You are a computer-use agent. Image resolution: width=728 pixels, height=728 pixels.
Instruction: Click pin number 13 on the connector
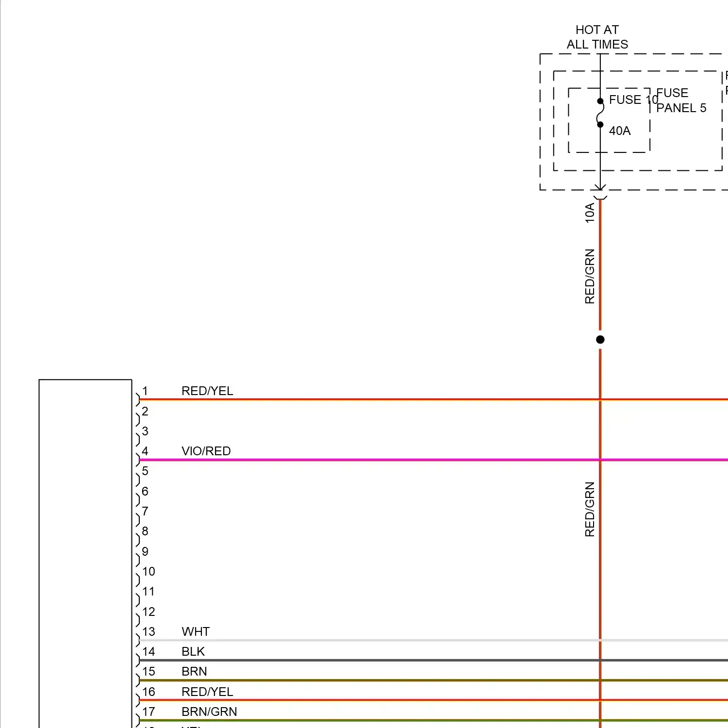pos(149,631)
